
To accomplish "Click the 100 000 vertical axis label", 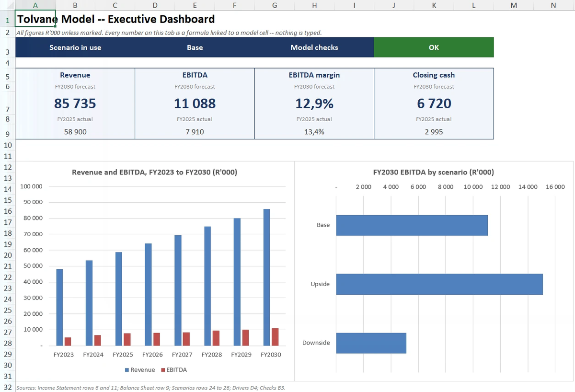I will pos(32,186).
